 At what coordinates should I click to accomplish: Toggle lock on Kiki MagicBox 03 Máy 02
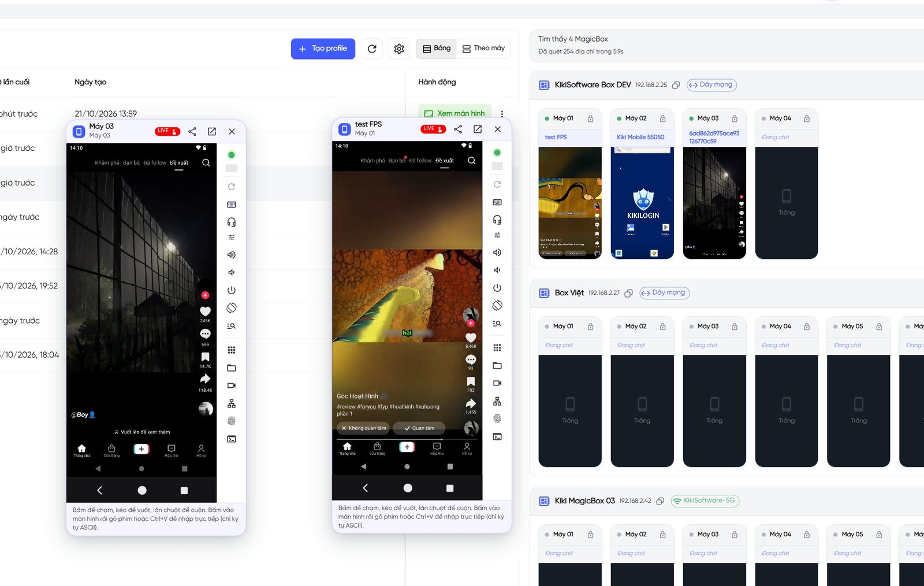662,535
